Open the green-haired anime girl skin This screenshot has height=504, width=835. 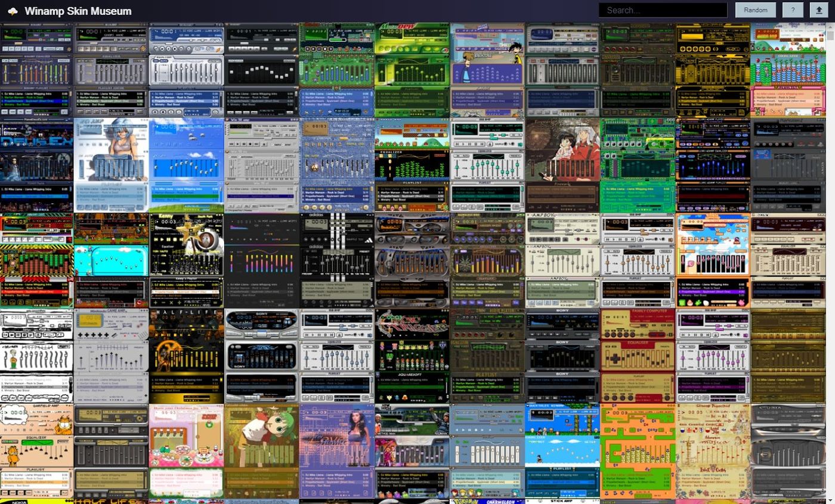pyautogui.click(x=262, y=452)
